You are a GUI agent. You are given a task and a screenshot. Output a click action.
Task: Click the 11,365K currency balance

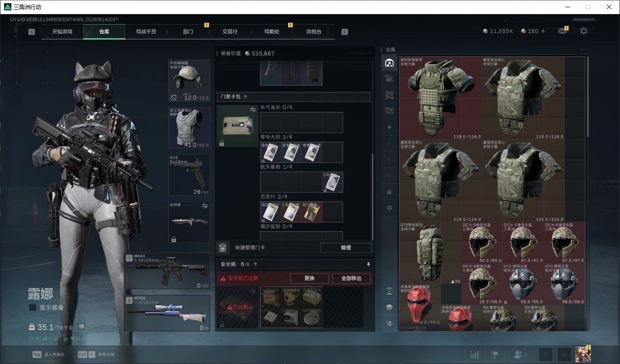(498, 31)
